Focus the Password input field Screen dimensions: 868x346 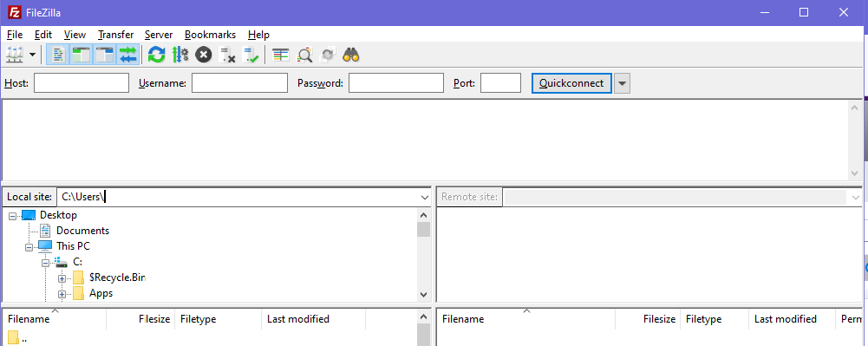[396, 83]
